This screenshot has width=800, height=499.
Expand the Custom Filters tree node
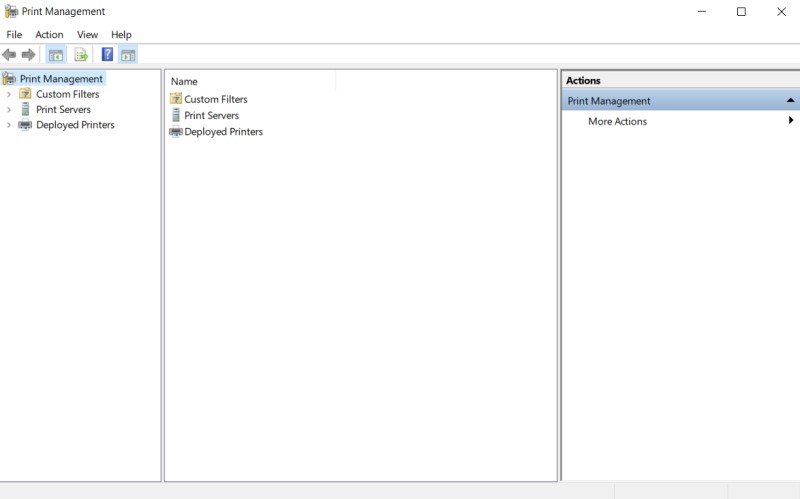[x=9, y=94]
